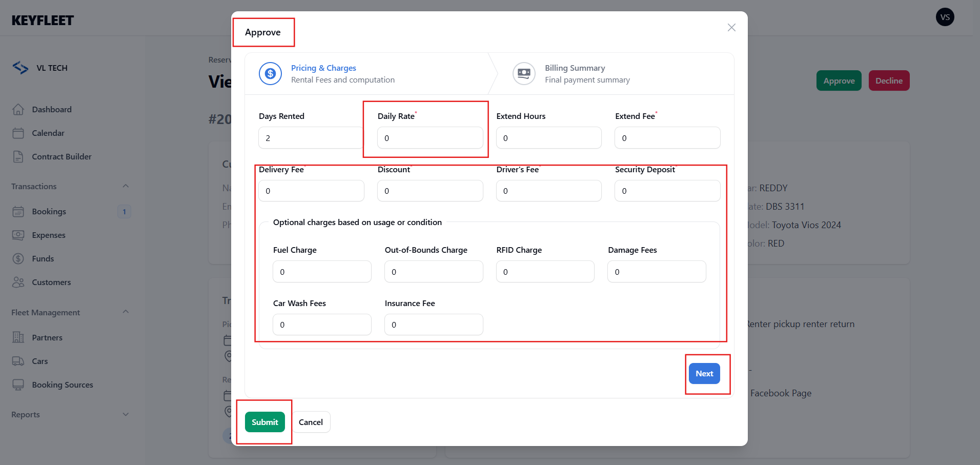Screen dimensions: 980x465
Task: Click the green Submit button
Action: tap(264, 422)
